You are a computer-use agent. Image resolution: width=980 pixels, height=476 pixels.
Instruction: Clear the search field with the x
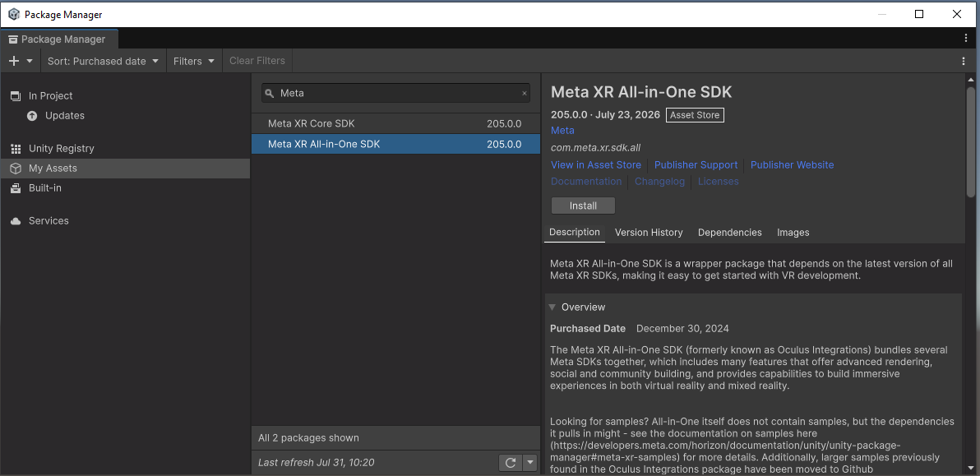tap(525, 93)
